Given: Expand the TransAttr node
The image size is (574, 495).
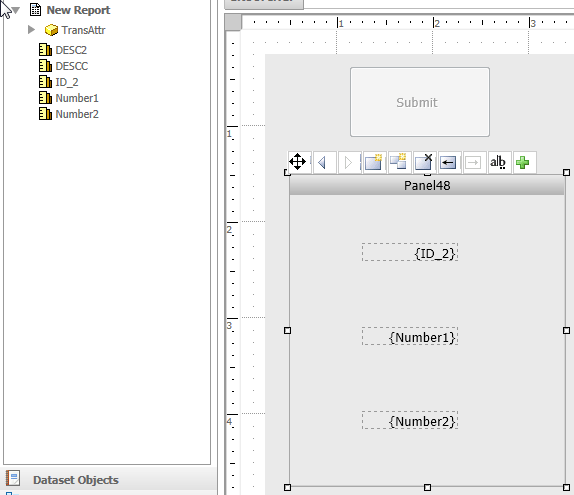Looking at the screenshot, I should tap(31, 30).
